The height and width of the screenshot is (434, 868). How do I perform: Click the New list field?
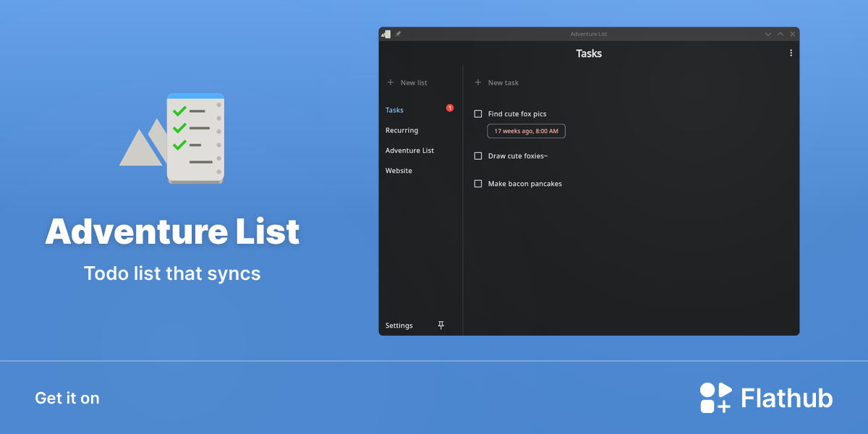(x=414, y=82)
